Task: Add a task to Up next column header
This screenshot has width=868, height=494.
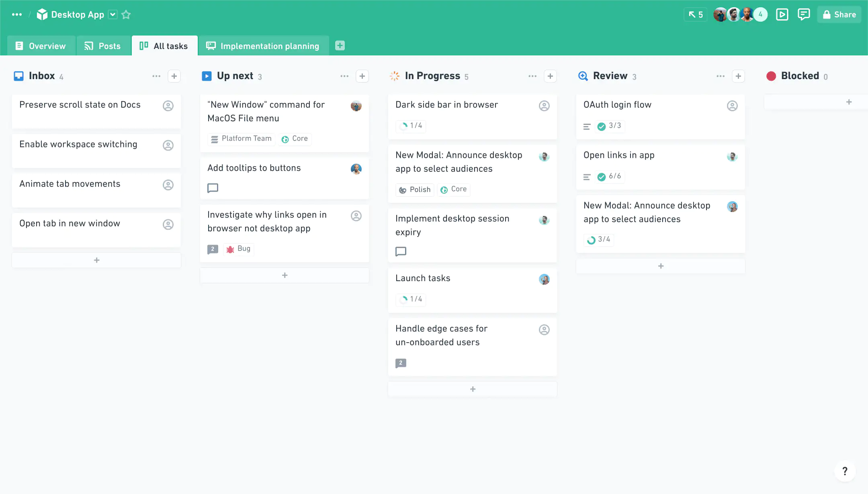Action: point(362,76)
